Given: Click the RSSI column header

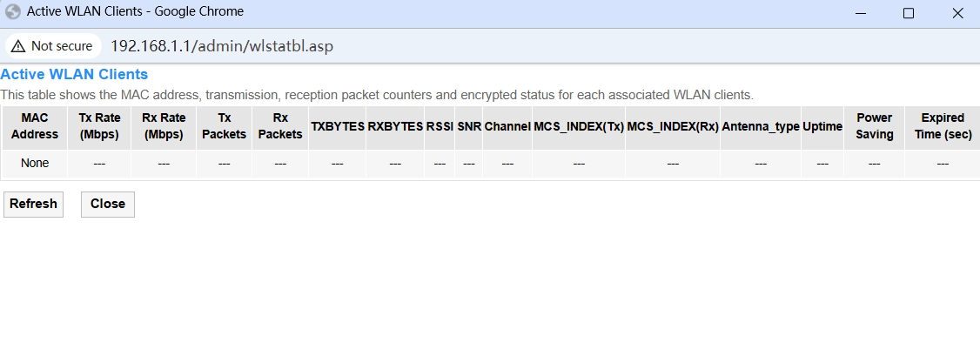Looking at the screenshot, I should 440,127.
